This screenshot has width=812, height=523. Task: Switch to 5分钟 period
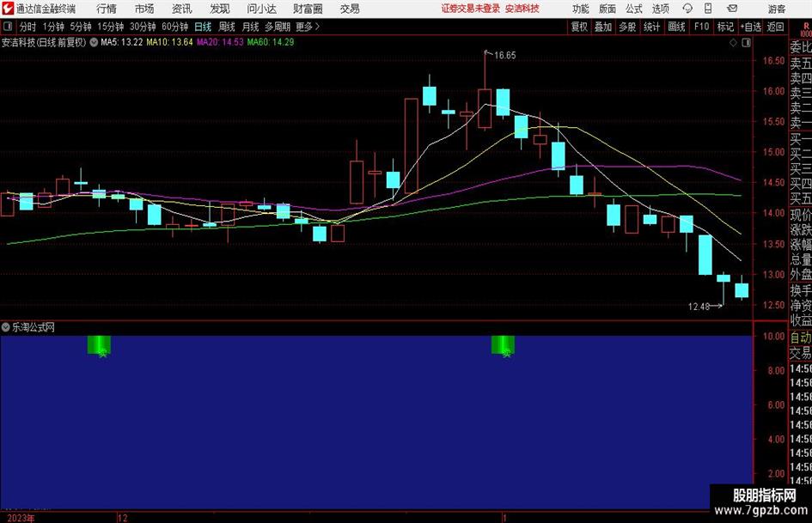[81, 27]
